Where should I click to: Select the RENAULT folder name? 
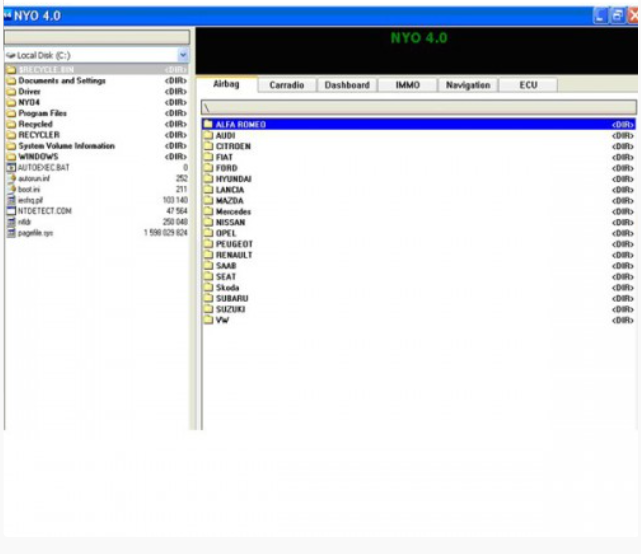[x=234, y=255]
